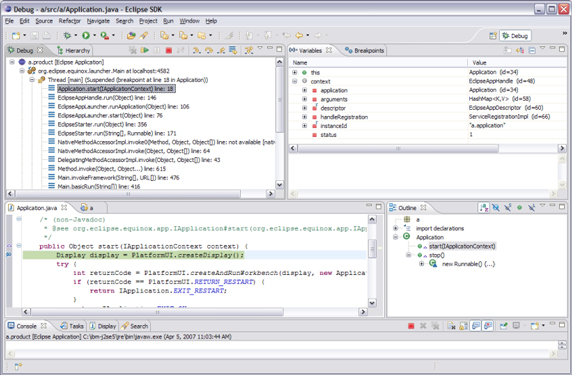This screenshot has width=572, height=375.
Task: Click the Pin Console icon
Action: coord(504,326)
